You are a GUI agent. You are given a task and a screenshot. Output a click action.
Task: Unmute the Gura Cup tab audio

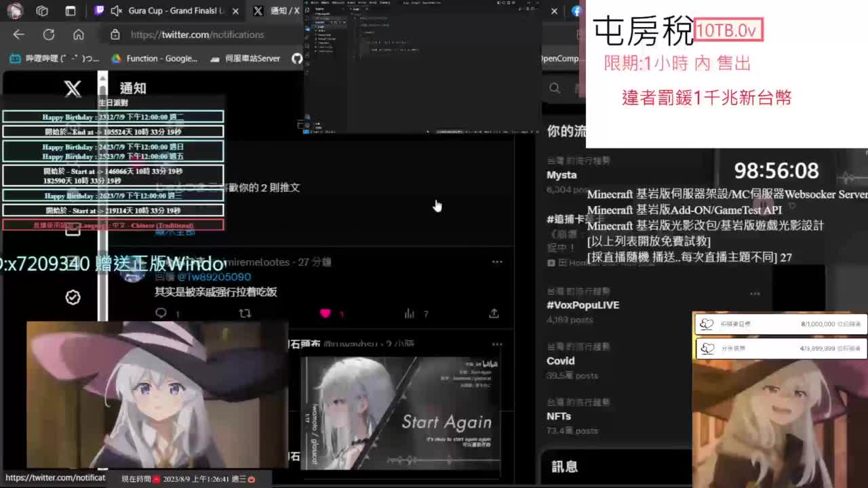(x=116, y=11)
